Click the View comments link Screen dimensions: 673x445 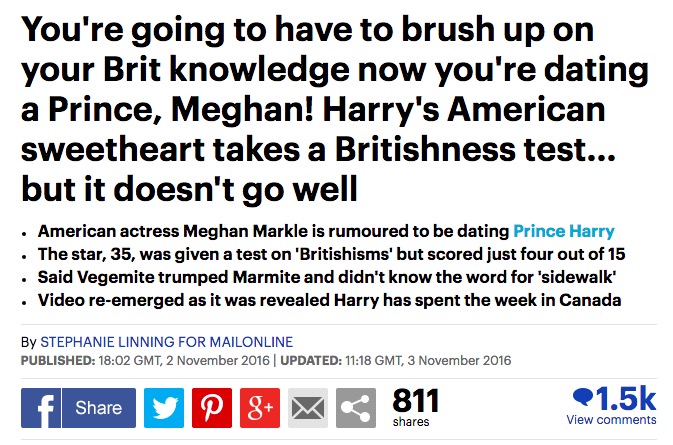[x=611, y=420]
